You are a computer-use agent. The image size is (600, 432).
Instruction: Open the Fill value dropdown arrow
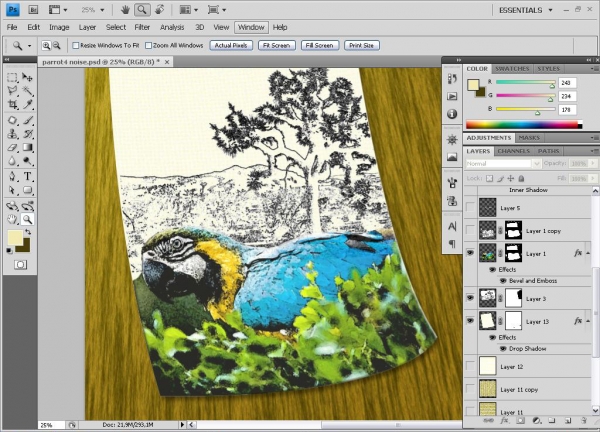click(593, 178)
